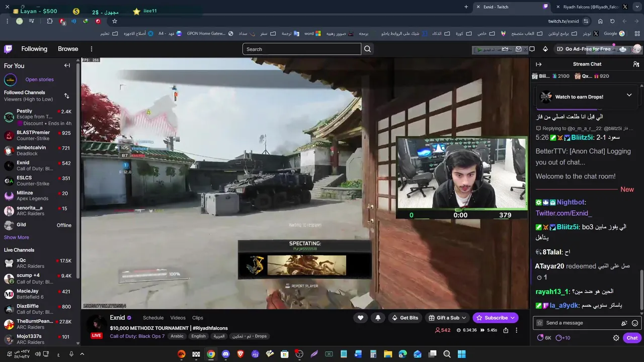Open the emote picker in chat
This screenshot has width=644, height=362.
click(635, 323)
